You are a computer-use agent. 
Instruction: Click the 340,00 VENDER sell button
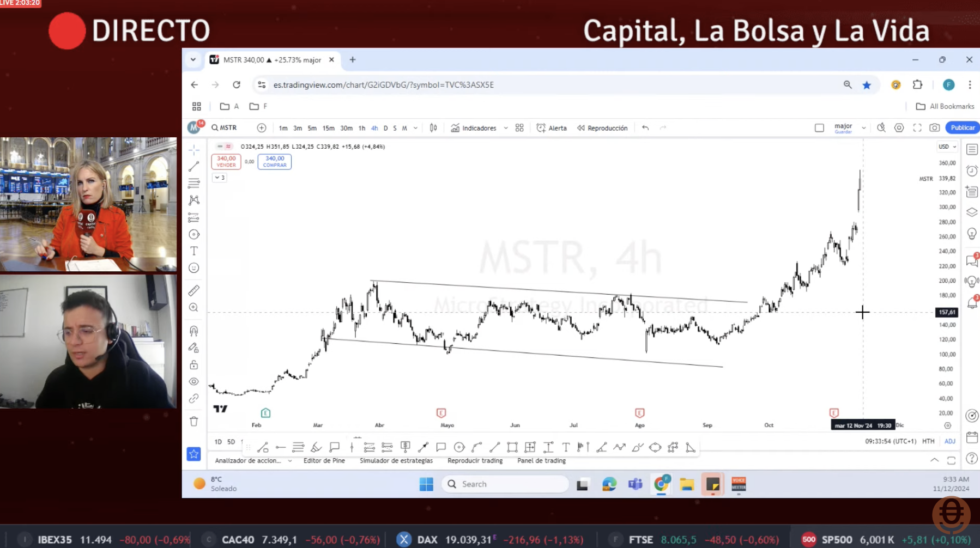[x=226, y=161]
